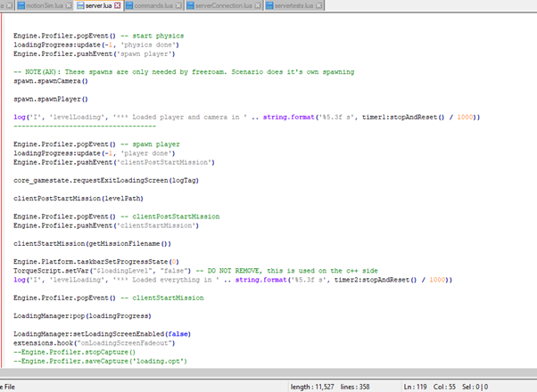Click the NOTE(AK) comment about freeroam spawns

click(x=184, y=72)
